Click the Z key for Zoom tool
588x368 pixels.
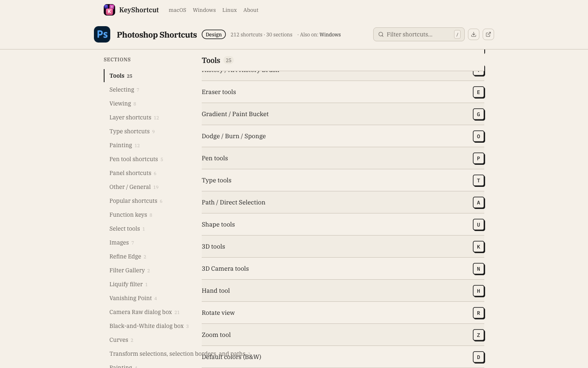479,335
